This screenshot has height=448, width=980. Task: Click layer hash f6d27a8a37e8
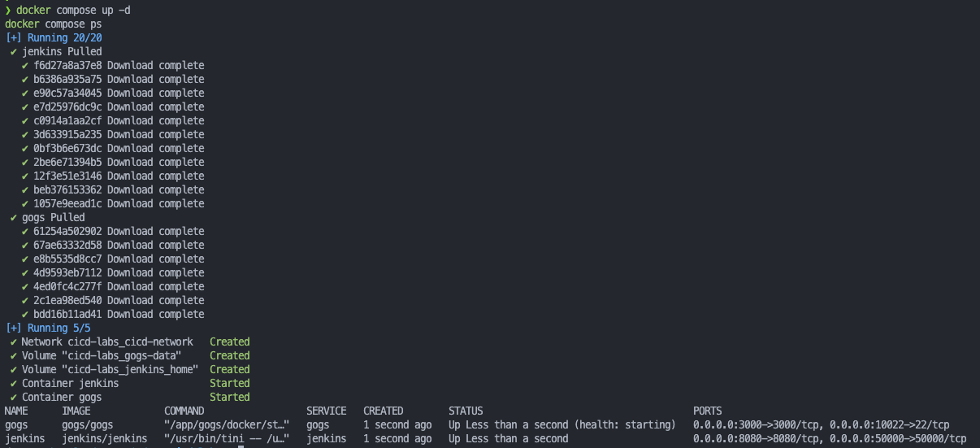[67, 65]
